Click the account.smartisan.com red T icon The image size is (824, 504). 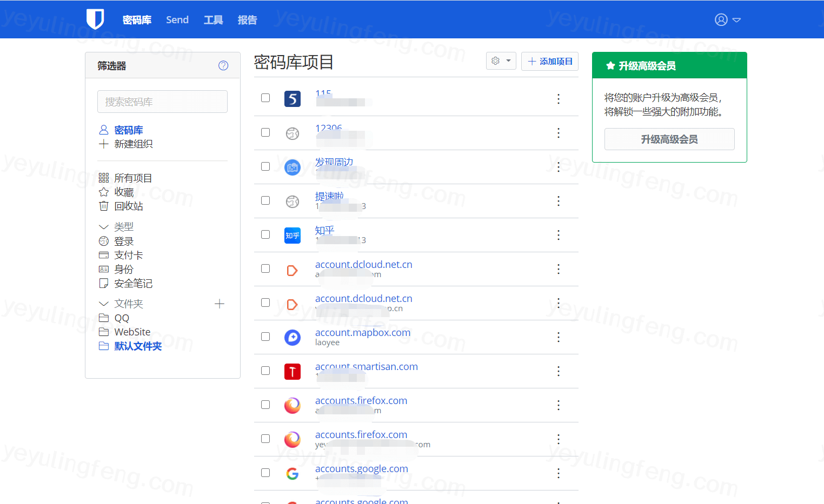293,372
